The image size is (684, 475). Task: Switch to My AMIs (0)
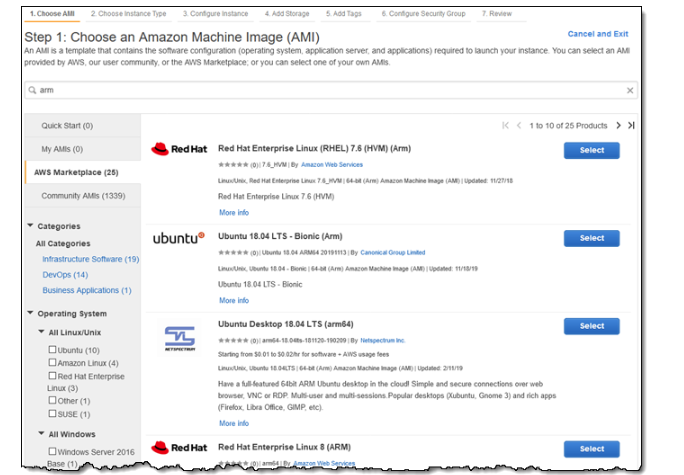pyautogui.click(x=83, y=149)
